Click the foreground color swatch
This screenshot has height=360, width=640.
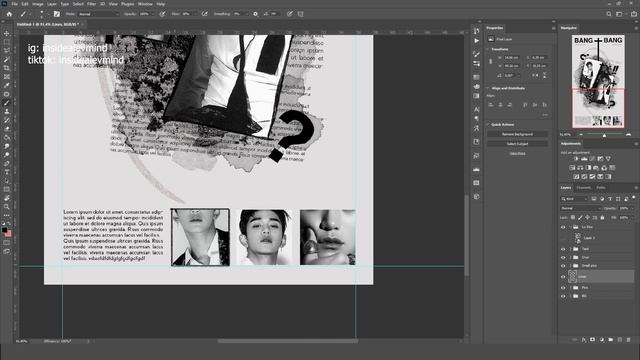4,230
